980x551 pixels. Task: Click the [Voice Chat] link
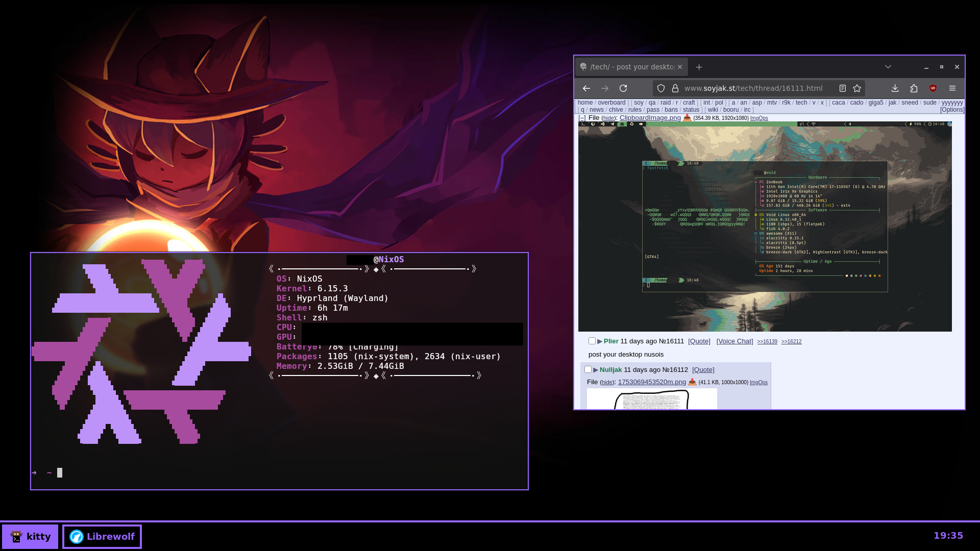[x=734, y=341]
